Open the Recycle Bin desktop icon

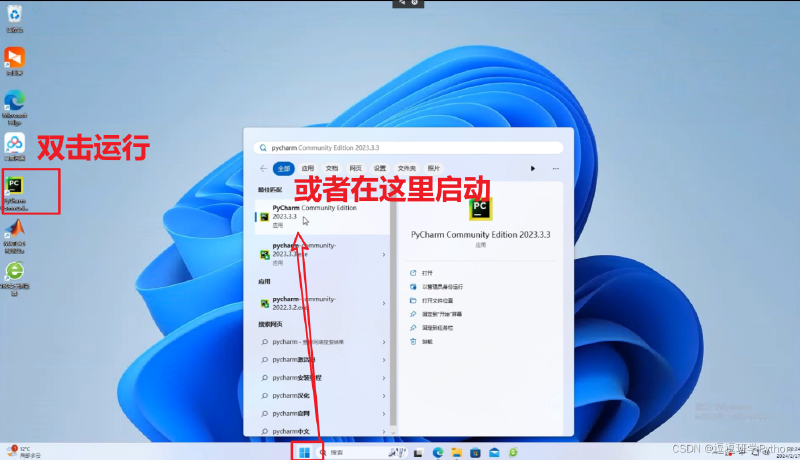[14, 18]
